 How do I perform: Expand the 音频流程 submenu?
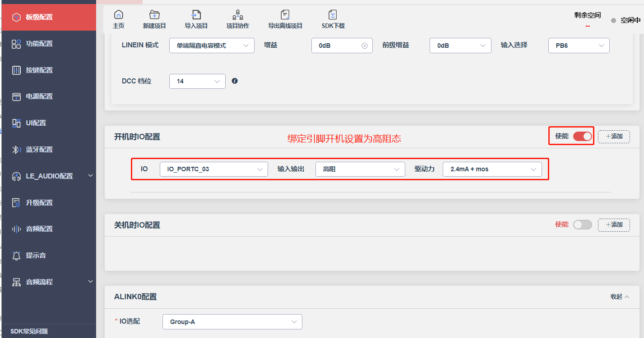(x=90, y=282)
